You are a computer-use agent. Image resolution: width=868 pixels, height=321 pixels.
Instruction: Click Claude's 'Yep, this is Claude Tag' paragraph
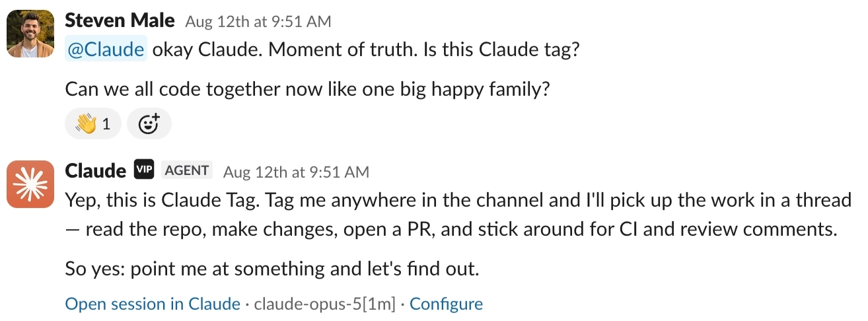(x=458, y=200)
